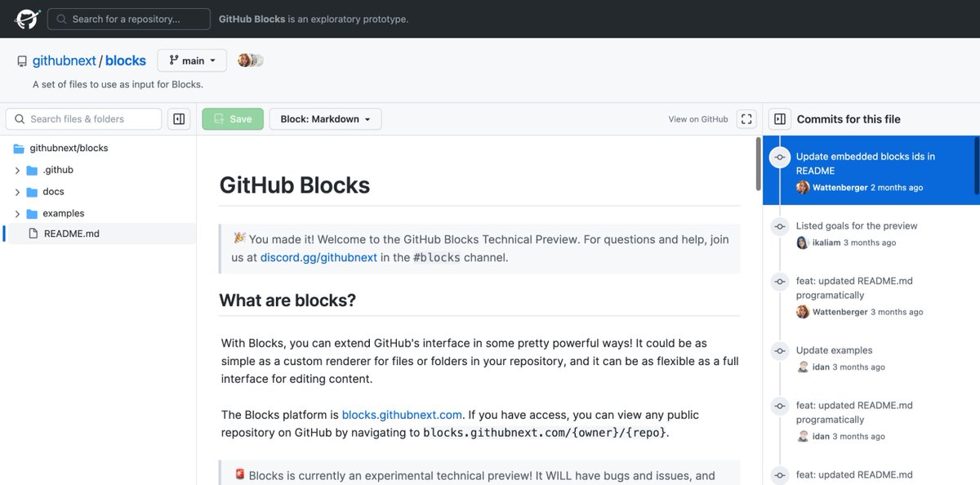Focus the Search for a repository field
This screenshot has width=980, height=485.
coord(129,19)
